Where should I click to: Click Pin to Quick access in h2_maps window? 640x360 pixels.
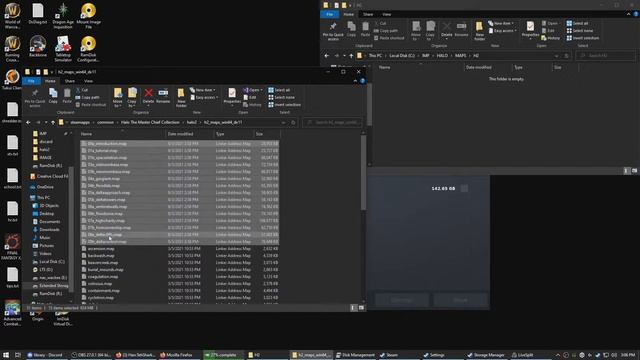35,98
